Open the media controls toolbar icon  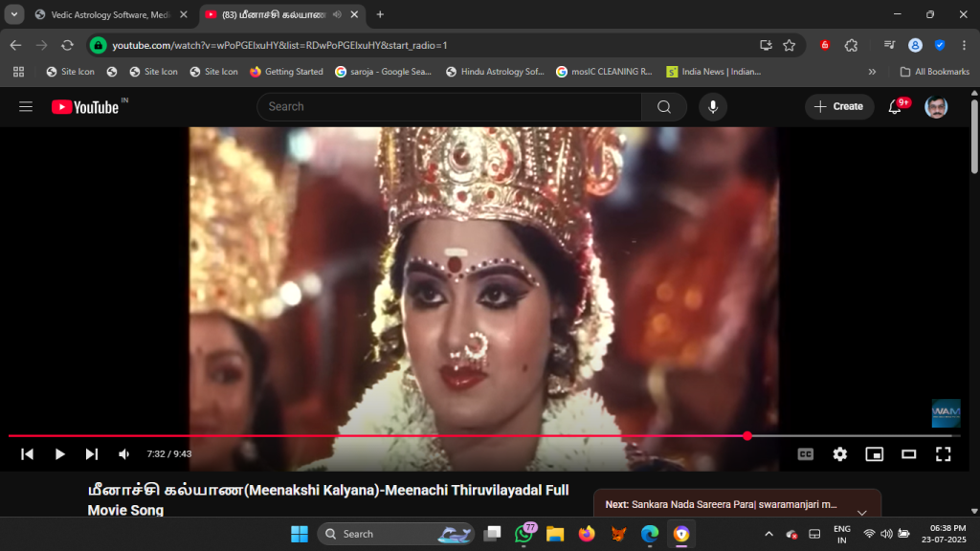[x=889, y=45]
